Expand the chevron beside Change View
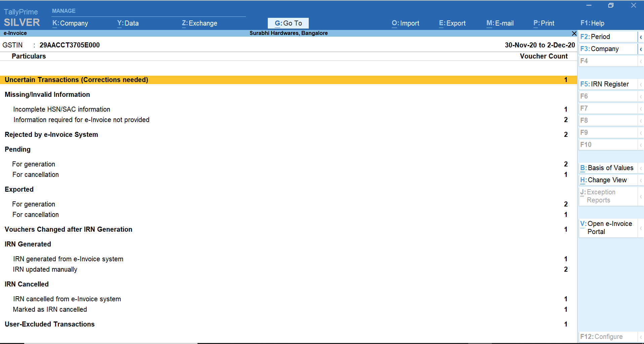The height and width of the screenshot is (344, 644). [x=641, y=180]
